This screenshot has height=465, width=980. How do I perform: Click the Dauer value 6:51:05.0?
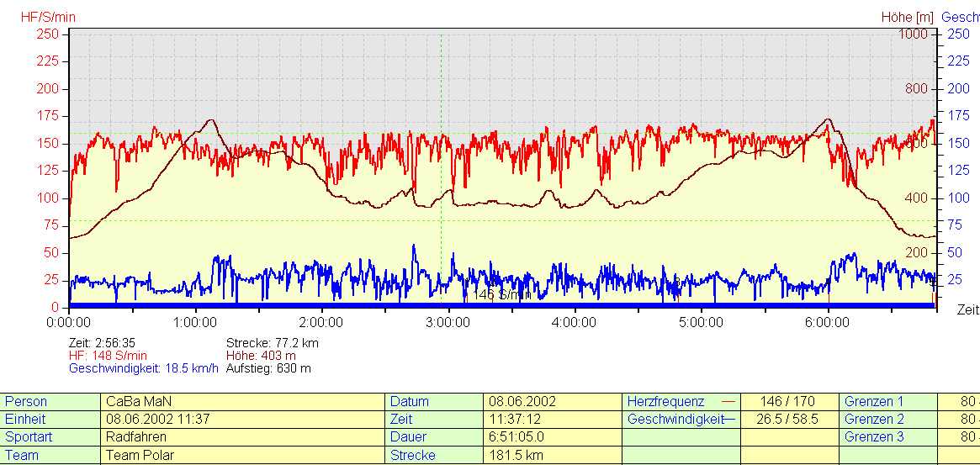coord(516,437)
